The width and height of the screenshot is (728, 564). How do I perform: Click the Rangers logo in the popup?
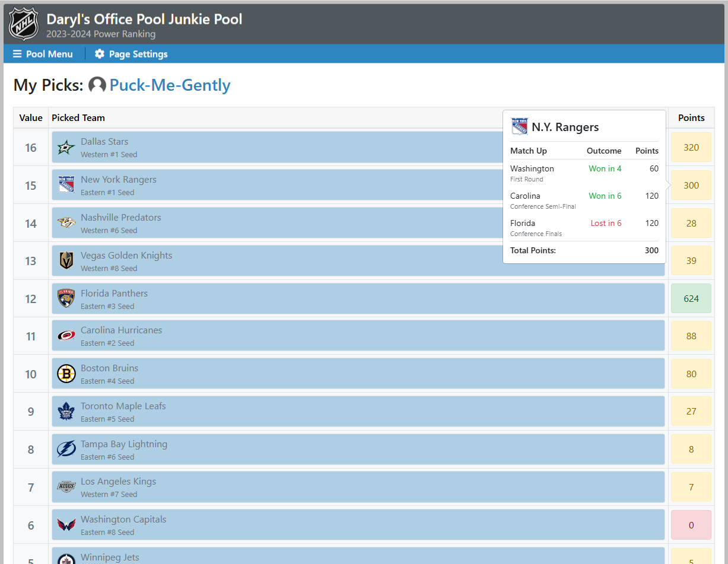tap(520, 126)
